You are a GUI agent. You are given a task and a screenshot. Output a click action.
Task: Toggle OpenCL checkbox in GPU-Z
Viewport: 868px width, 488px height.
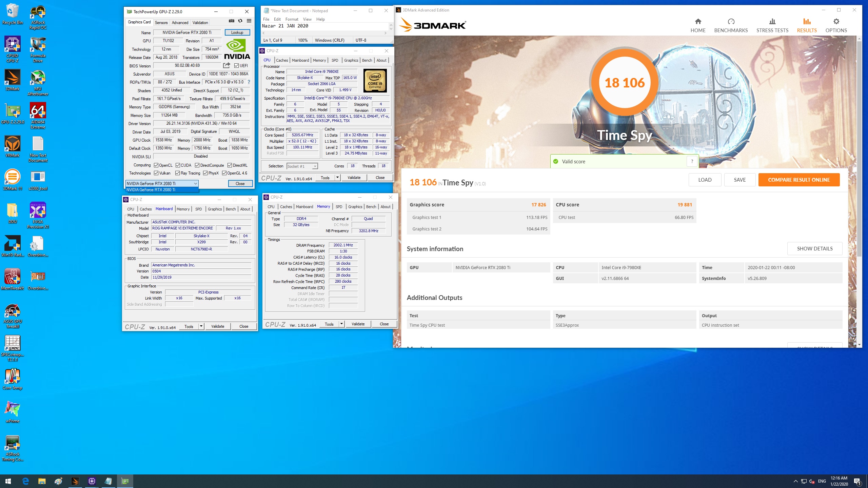click(156, 165)
